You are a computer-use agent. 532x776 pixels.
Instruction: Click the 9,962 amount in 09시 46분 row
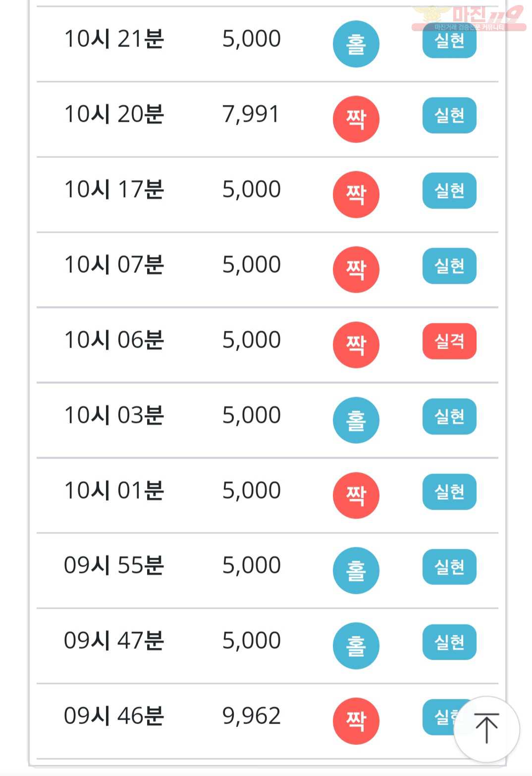(x=251, y=716)
